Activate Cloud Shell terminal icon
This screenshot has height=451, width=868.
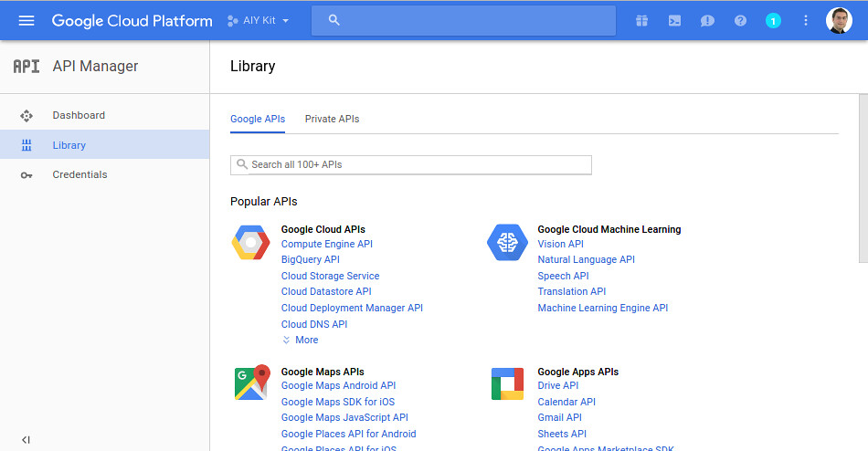click(674, 20)
